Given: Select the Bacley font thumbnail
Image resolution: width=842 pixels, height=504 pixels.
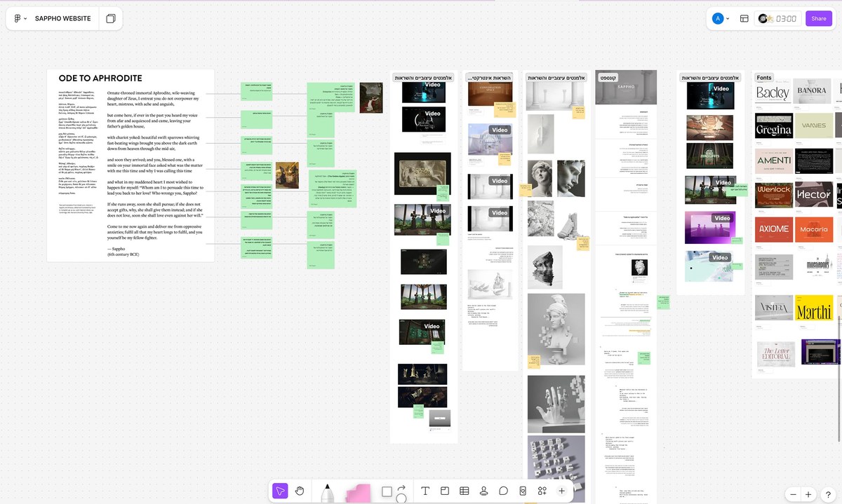Looking at the screenshot, I should 773,93.
